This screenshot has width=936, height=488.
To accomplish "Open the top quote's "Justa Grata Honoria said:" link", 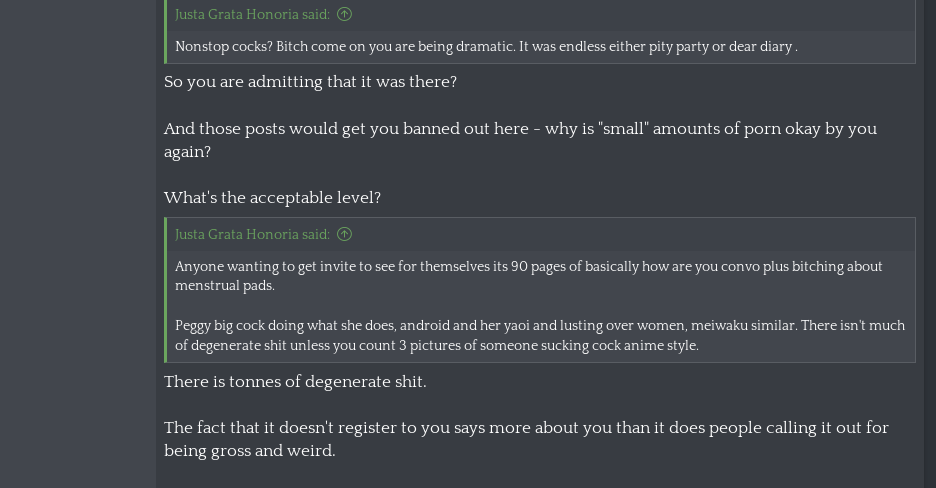I will [252, 14].
